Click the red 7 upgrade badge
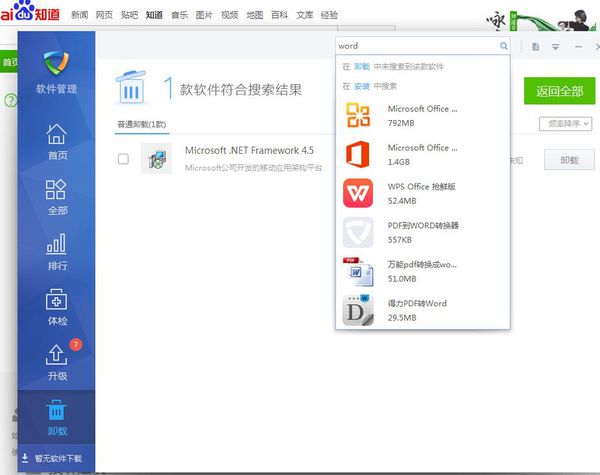The width and height of the screenshot is (600, 475). click(x=76, y=344)
